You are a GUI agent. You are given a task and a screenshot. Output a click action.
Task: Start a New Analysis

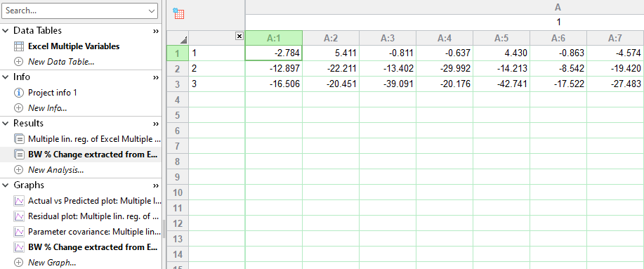[x=56, y=170]
